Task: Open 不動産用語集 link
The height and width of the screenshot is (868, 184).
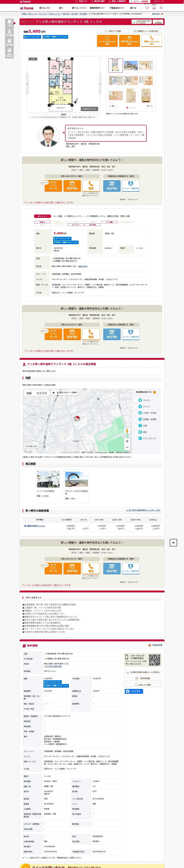Action: click(157, 645)
